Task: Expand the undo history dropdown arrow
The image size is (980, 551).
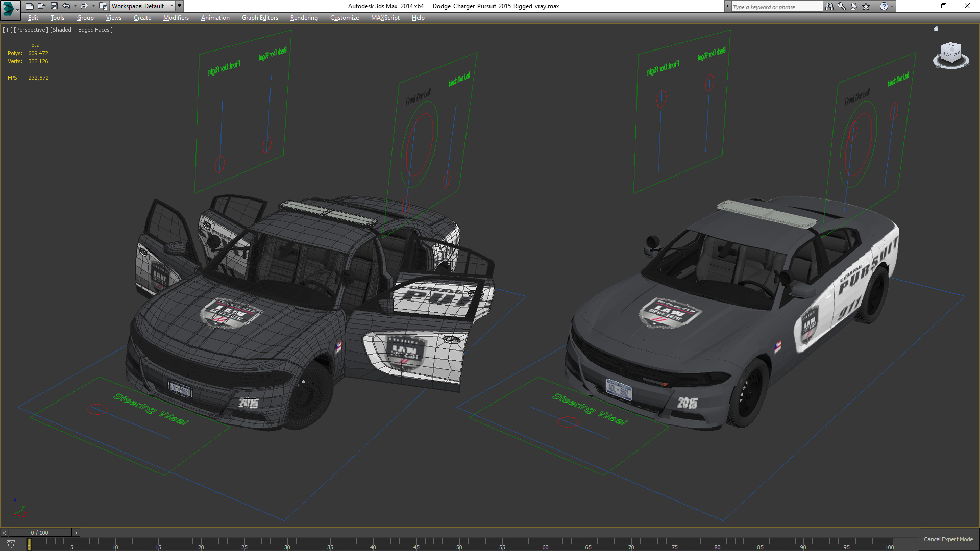Action: click(75, 6)
